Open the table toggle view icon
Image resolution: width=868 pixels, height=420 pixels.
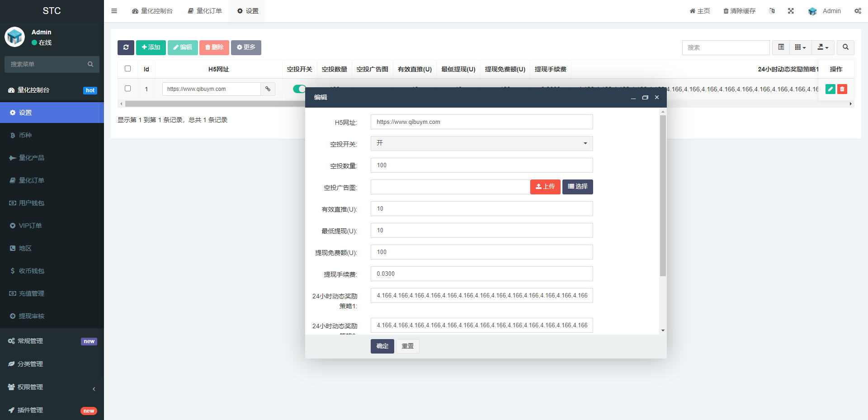(x=781, y=47)
